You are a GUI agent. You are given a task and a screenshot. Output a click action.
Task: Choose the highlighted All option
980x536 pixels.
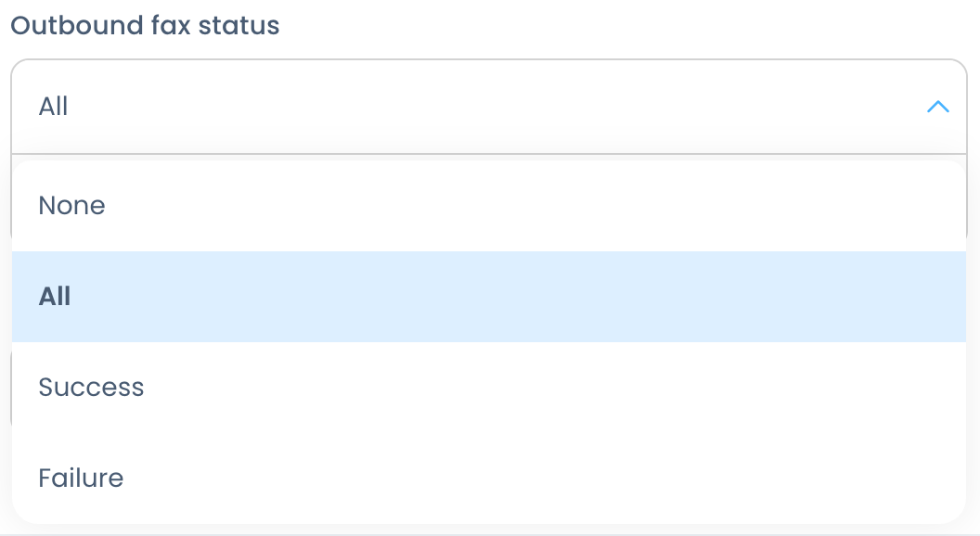click(x=56, y=297)
